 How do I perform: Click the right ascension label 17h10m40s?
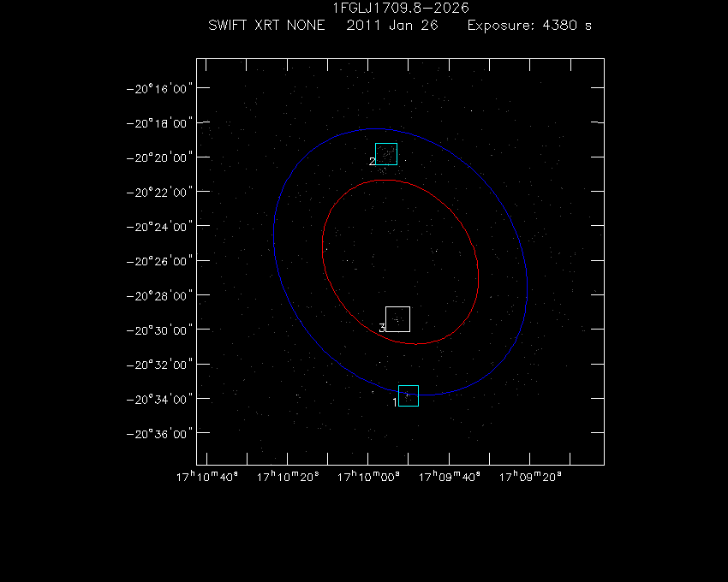(x=207, y=477)
